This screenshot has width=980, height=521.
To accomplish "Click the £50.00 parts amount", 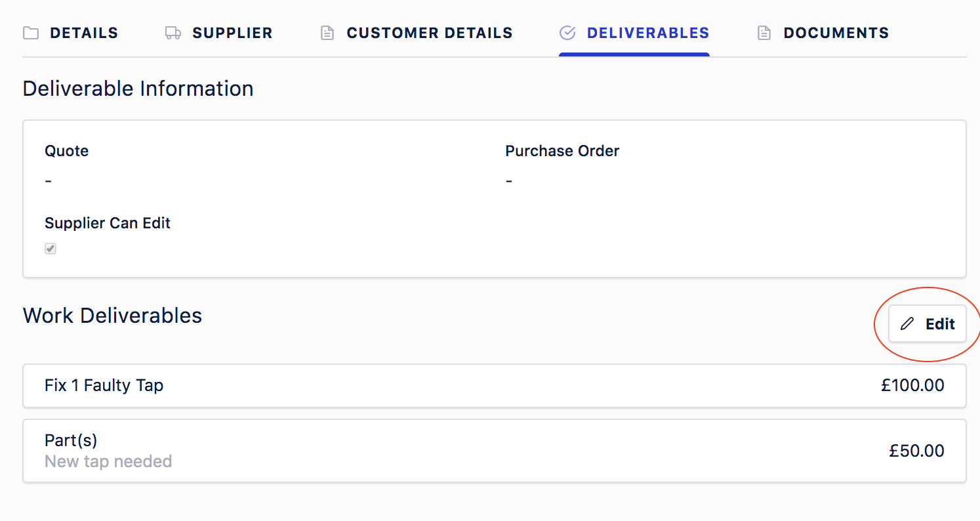I will coord(916,451).
